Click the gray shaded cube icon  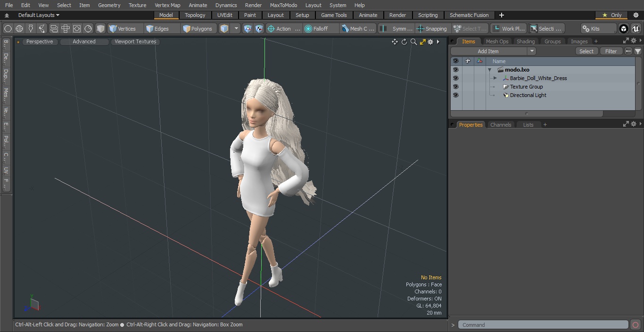tap(100, 29)
